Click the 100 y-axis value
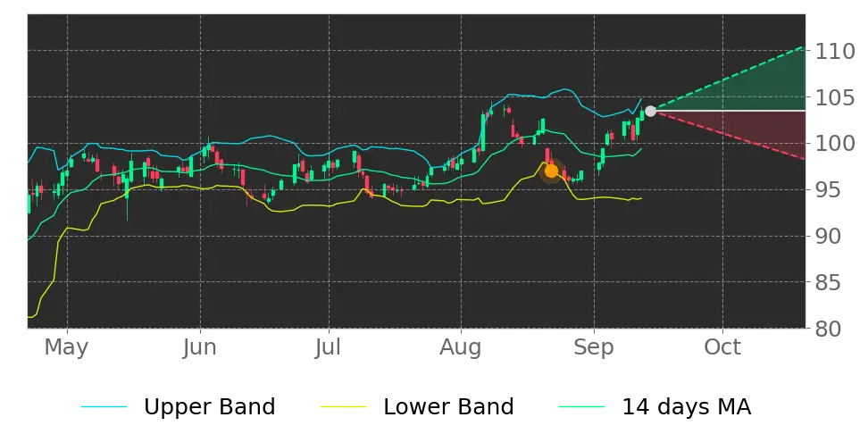 [x=835, y=144]
